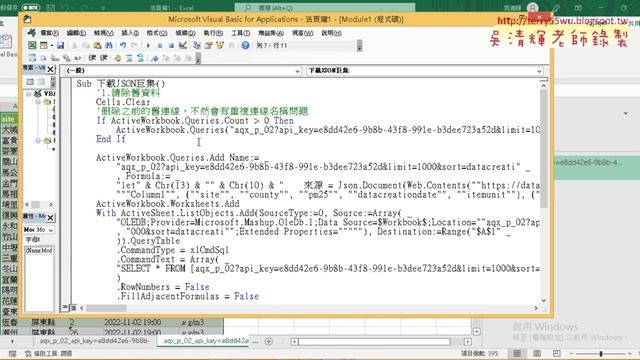Toggle breakpoint hand icon

click(x=118, y=58)
